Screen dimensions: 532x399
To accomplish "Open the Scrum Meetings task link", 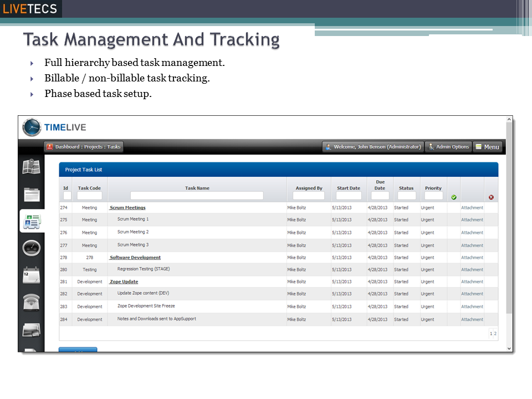I will pos(127,208).
